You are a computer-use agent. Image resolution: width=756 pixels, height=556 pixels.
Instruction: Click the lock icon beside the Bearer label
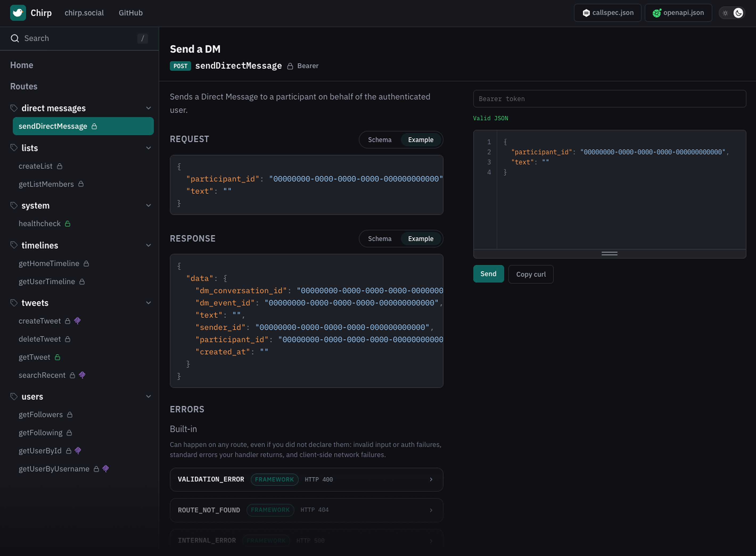click(290, 66)
